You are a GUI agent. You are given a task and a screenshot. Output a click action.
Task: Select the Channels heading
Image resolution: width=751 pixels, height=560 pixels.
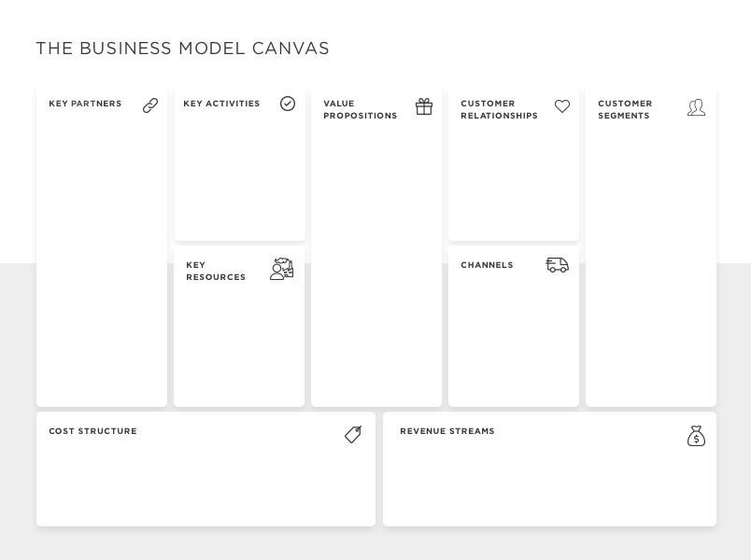(487, 265)
